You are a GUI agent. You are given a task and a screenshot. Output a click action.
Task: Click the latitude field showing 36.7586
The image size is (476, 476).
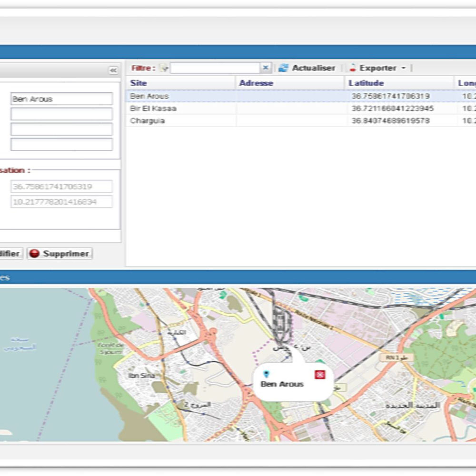(x=61, y=187)
